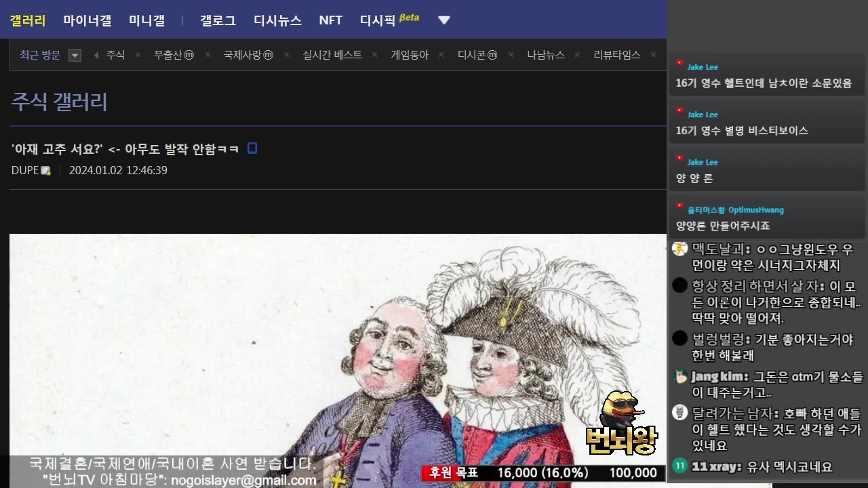Open 디시콘 in the recent visits
The width and height of the screenshot is (868, 488).
coord(477,55)
